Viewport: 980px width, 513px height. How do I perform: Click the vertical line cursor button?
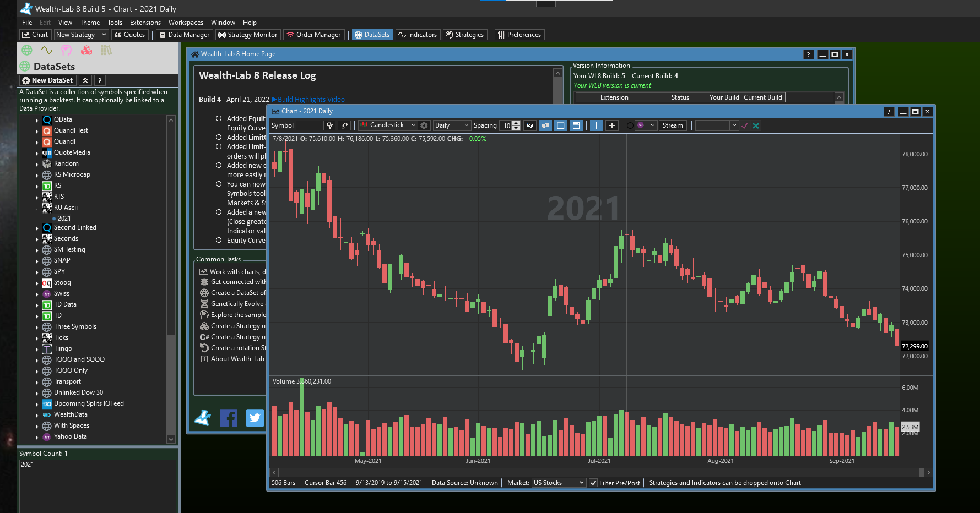coord(596,125)
